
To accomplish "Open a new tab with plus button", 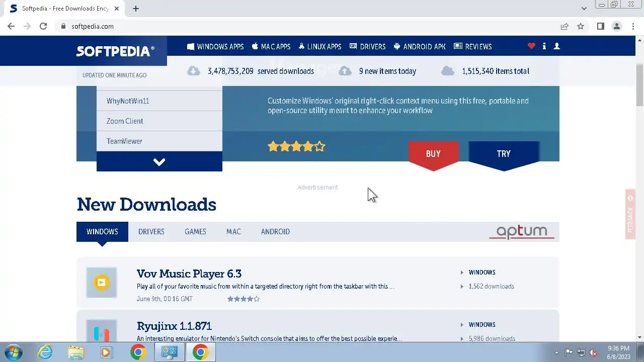I will tap(136, 9).
